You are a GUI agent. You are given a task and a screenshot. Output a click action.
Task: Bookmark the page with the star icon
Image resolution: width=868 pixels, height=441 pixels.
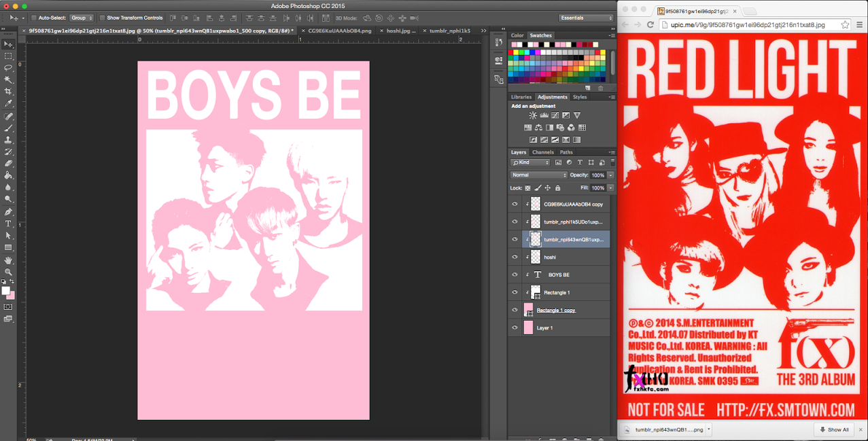click(x=845, y=24)
